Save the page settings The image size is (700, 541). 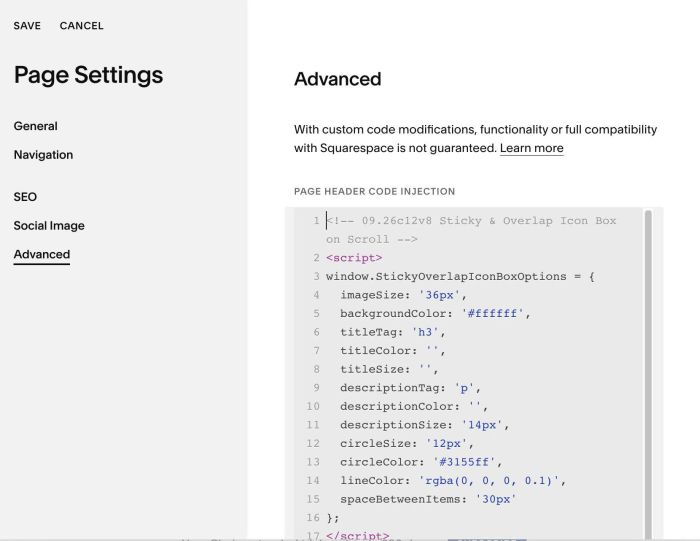(x=27, y=26)
